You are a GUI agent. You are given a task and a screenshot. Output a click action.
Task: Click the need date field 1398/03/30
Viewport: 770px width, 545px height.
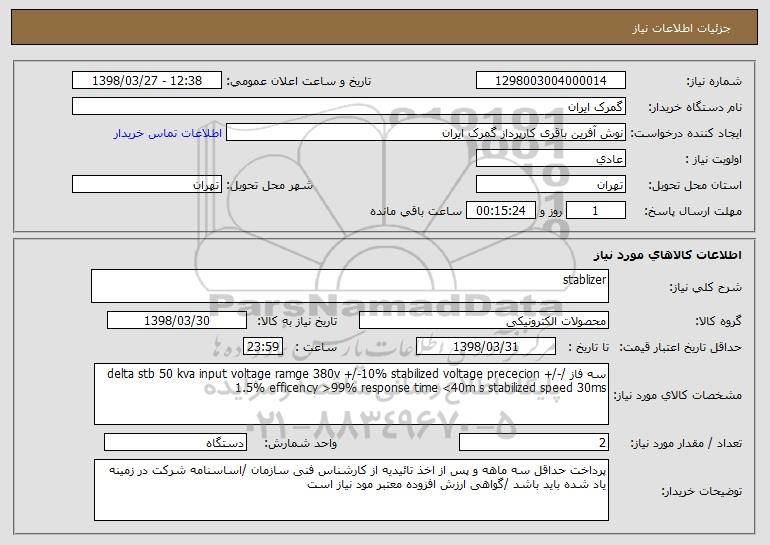[x=177, y=320]
